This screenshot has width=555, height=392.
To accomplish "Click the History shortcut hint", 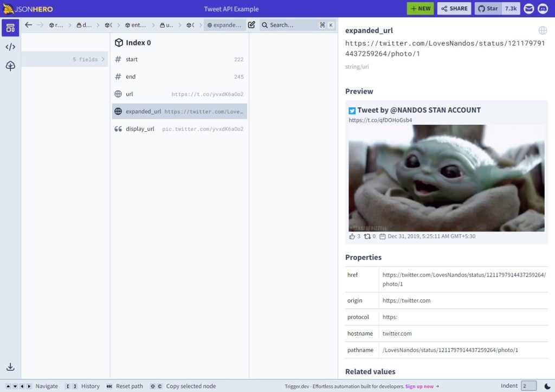I will tap(82, 386).
